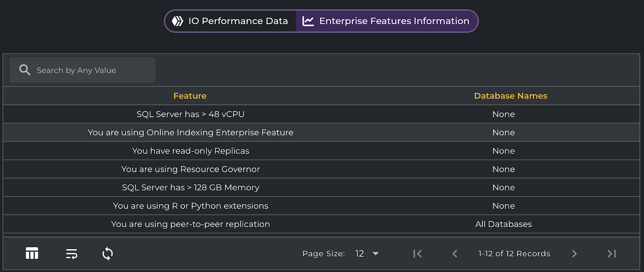Select the SQL Server > 48 vCPU row
The width and height of the screenshot is (644, 272).
[190, 114]
